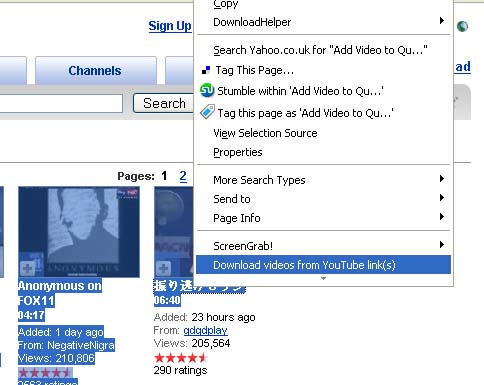Select Download videos from YouTube link(s)

[323, 265]
